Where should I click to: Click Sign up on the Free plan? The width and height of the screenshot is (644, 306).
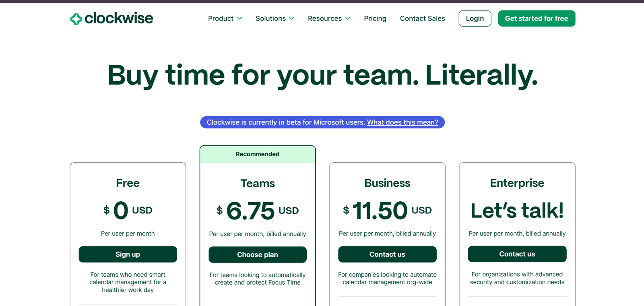[128, 254]
